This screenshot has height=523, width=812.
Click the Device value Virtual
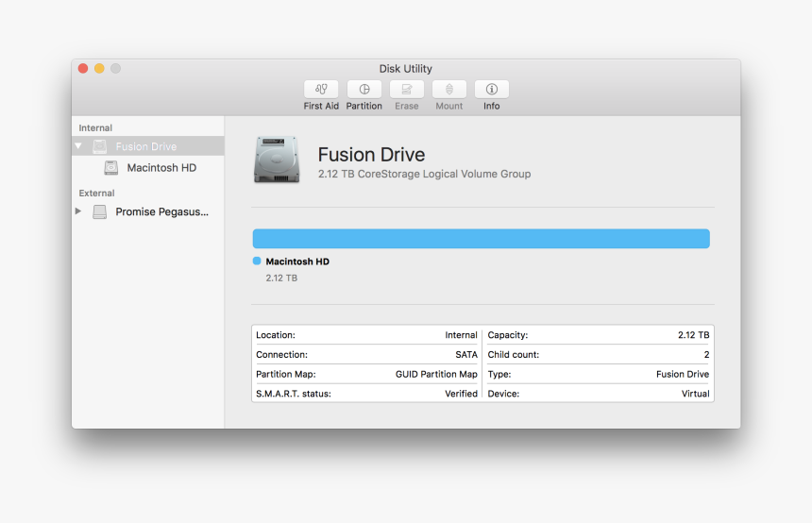coord(695,394)
